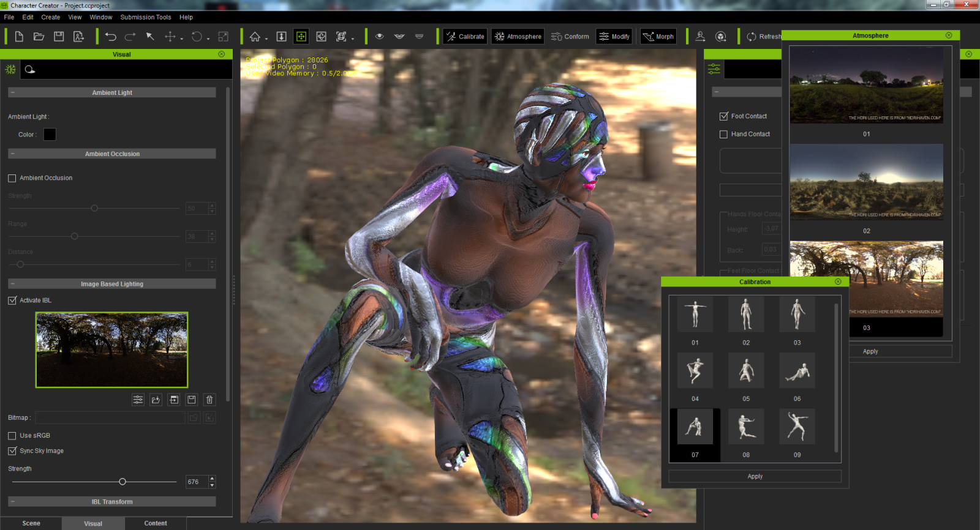This screenshot has width=980, height=530.
Task: Click the Frame Selected view icon
Action: [341, 37]
